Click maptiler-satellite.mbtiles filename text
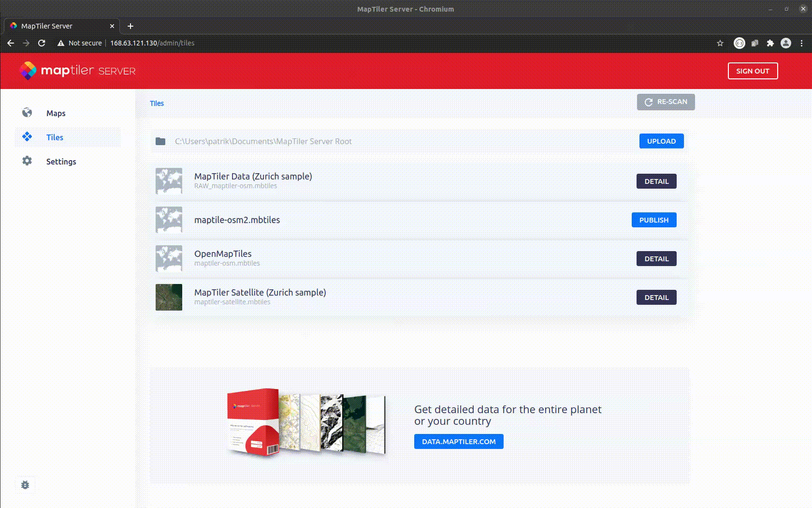 click(232, 302)
